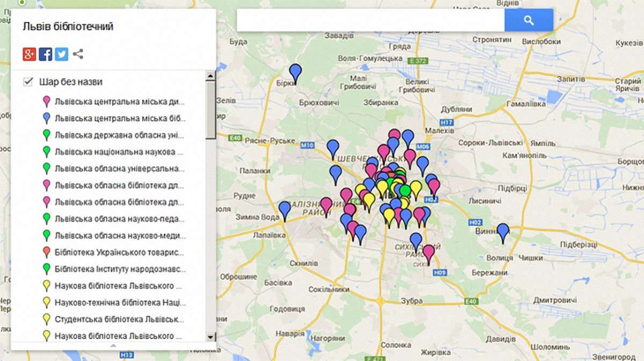
Task: Select Бібліотека Інституту народознавс... entry
Action: 114,269
